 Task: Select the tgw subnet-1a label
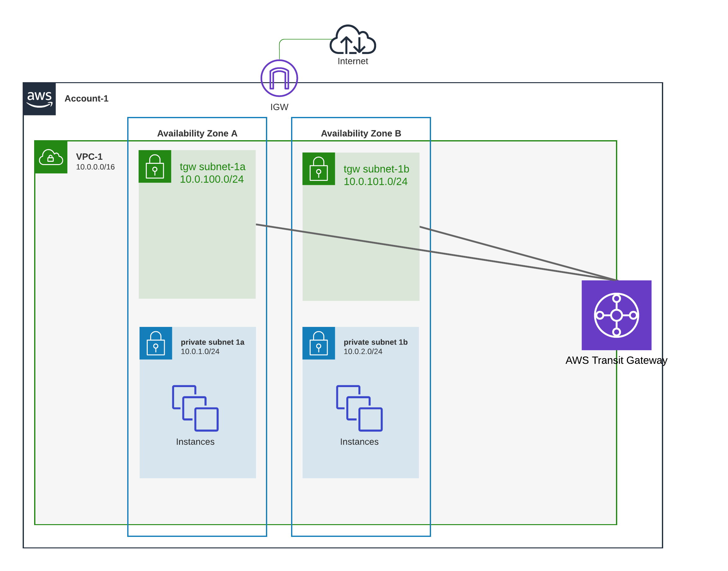[212, 167]
